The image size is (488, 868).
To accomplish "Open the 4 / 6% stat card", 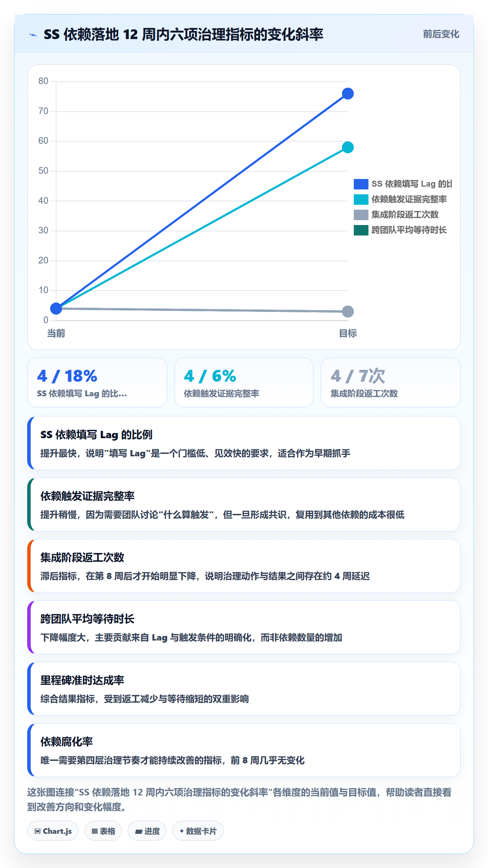I will (x=244, y=382).
